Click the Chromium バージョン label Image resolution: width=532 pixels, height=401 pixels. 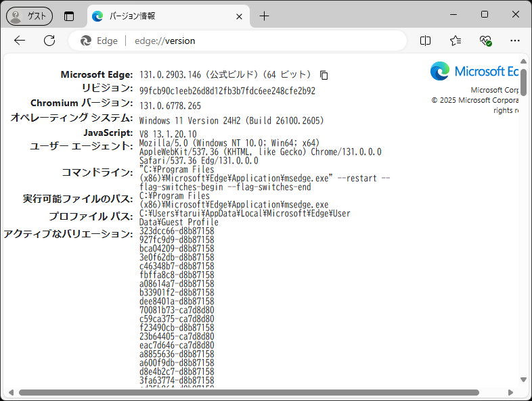(x=81, y=103)
